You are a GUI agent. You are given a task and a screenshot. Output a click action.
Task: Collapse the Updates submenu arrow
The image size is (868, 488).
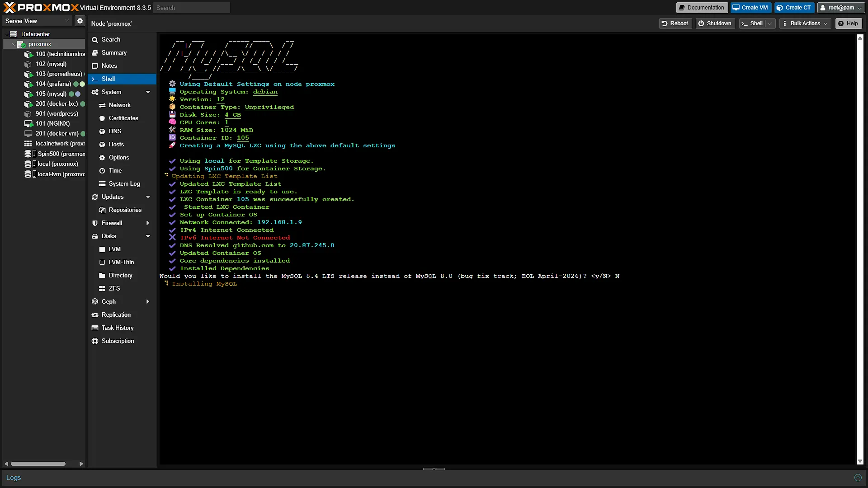pyautogui.click(x=148, y=197)
